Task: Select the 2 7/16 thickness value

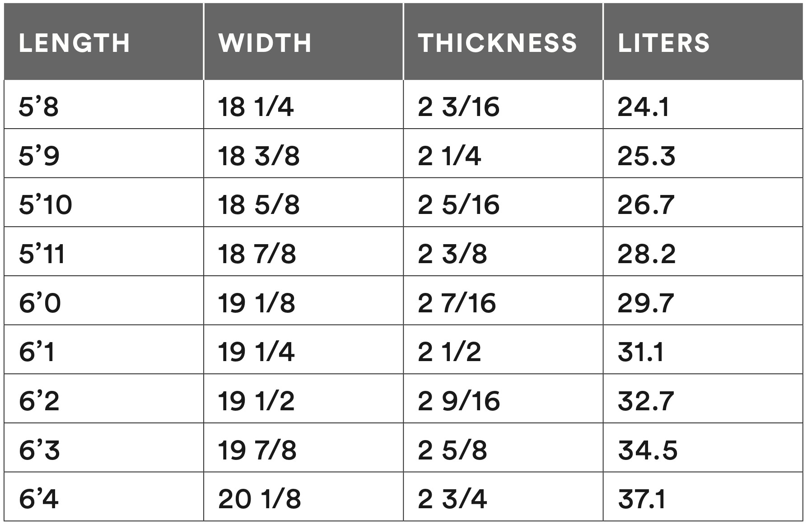Action: [x=457, y=302]
